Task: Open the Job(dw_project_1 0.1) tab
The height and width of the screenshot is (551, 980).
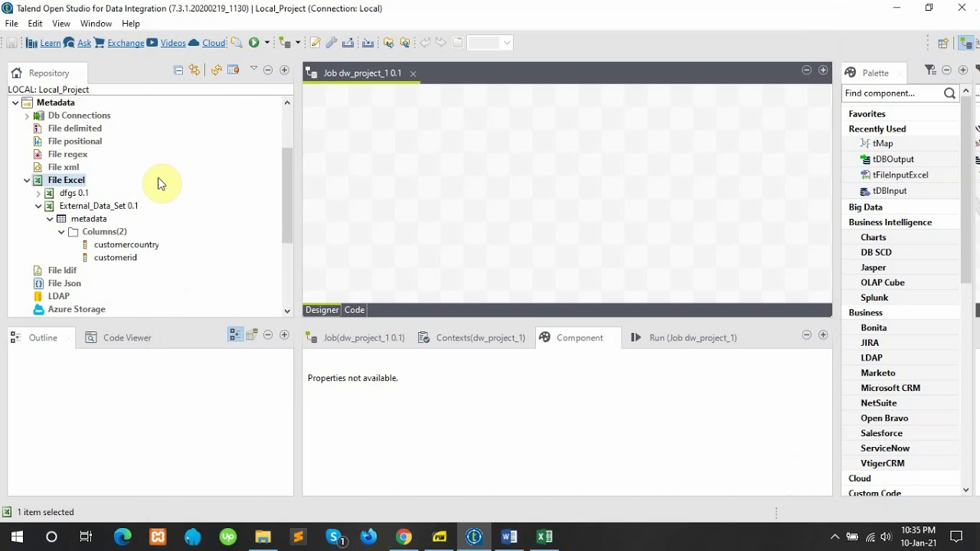Action: 355,337
